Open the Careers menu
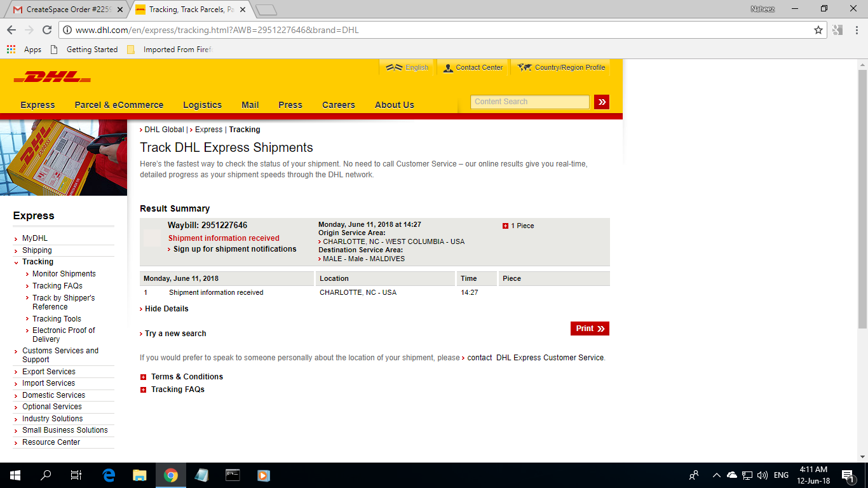 [x=339, y=105]
